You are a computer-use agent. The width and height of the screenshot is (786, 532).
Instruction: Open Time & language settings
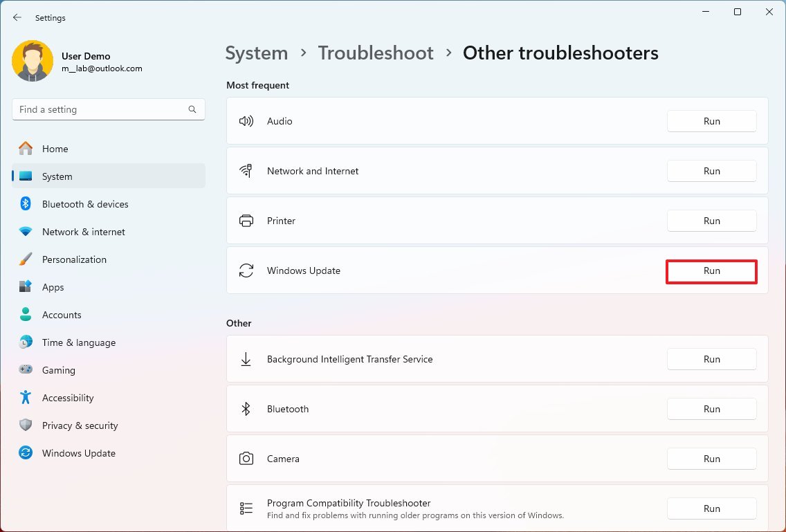(x=78, y=342)
